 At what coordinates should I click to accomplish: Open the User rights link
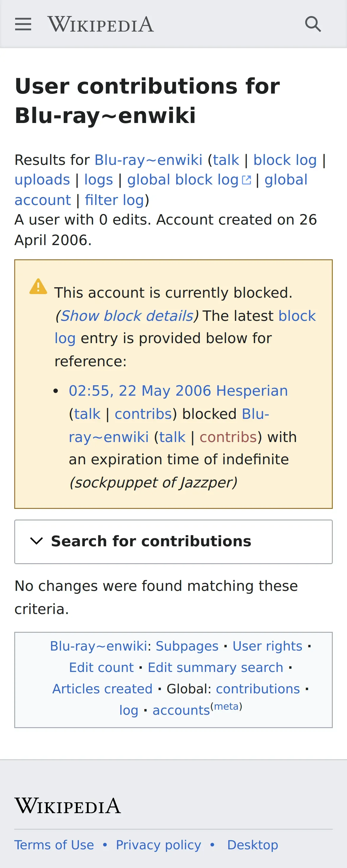268,646
